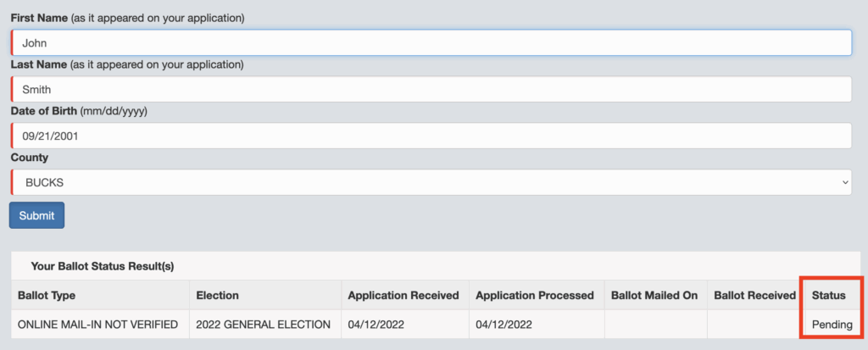Click the County label
The image size is (868, 350).
[x=30, y=158]
